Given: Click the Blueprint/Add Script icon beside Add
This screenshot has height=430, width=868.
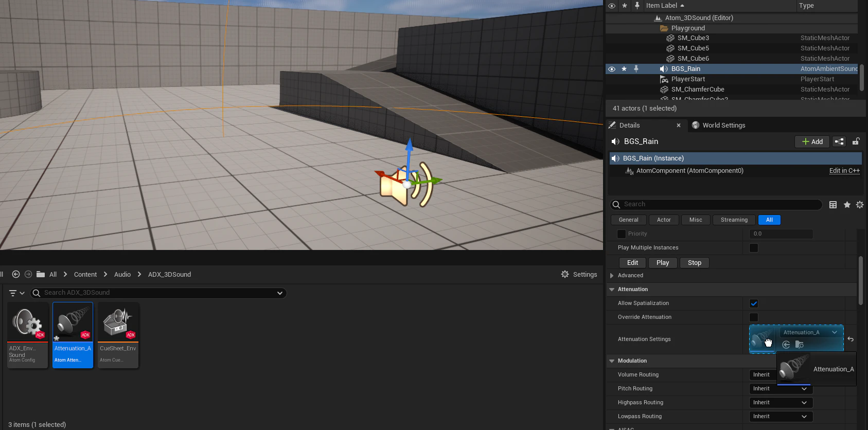Looking at the screenshot, I should pyautogui.click(x=839, y=141).
